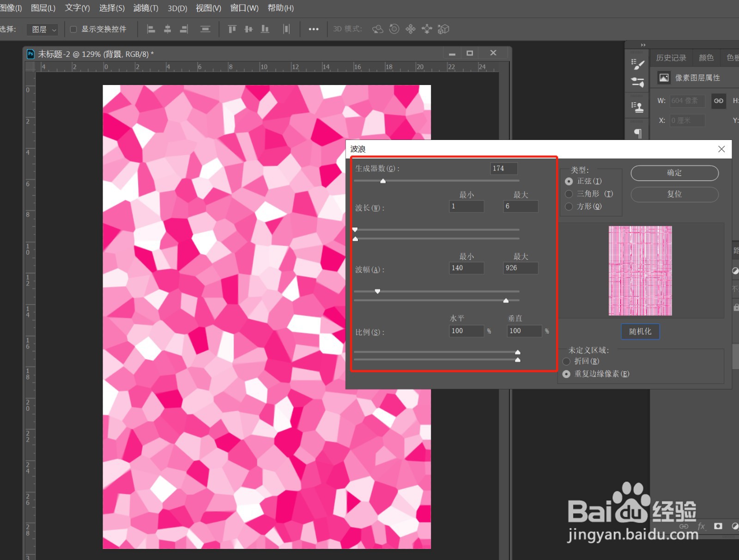Screen dimensions: 739x560
Task: Expand the collapsed panel dock arrows
Action: pyautogui.click(x=643, y=45)
